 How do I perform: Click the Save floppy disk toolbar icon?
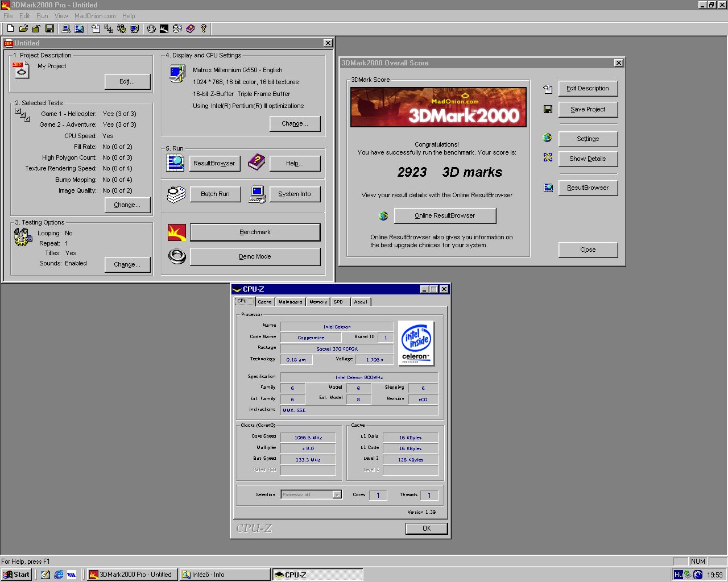pyautogui.click(x=49, y=28)
